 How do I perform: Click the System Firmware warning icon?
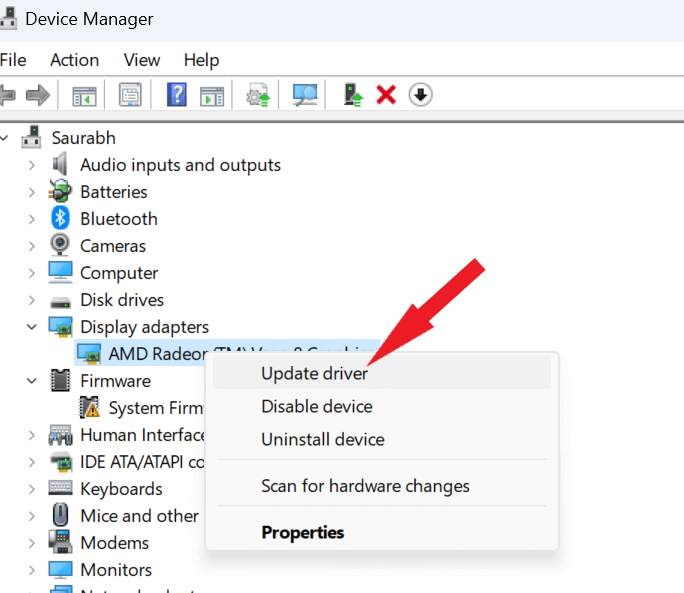click(x=89, y=407)
